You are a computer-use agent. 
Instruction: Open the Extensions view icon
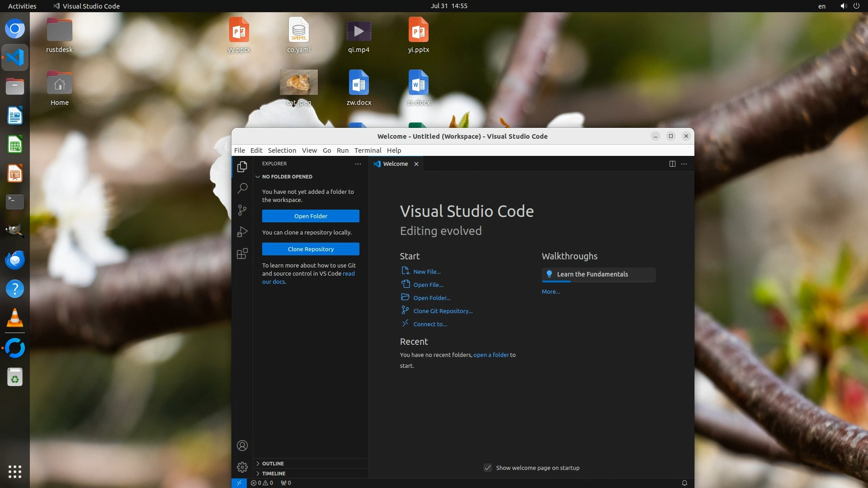(242, 253)
